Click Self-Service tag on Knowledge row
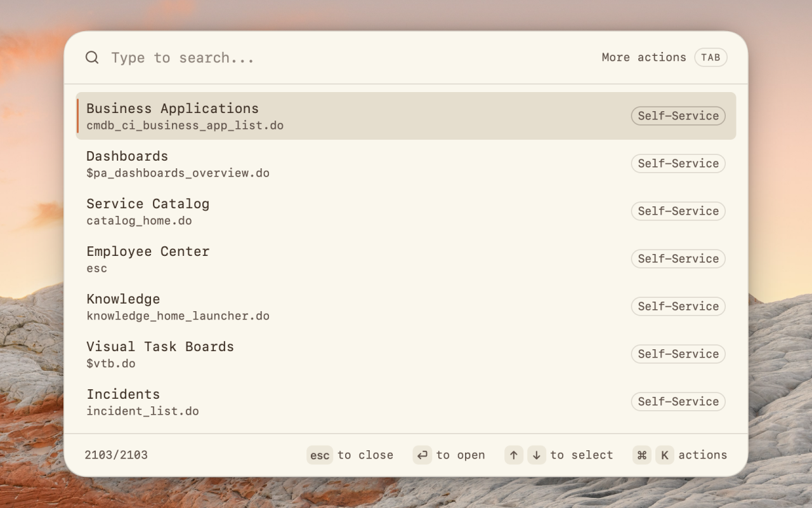 click(678, 306)
